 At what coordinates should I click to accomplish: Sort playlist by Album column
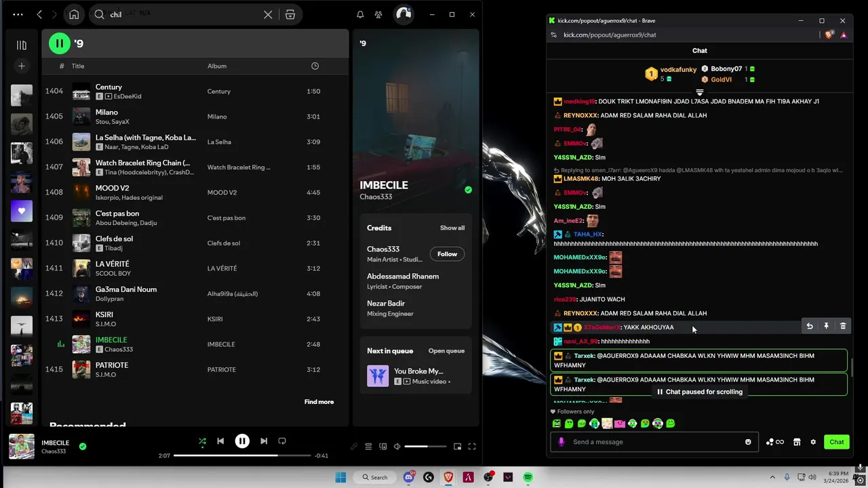pyautogui.click(x=217, y=66)
